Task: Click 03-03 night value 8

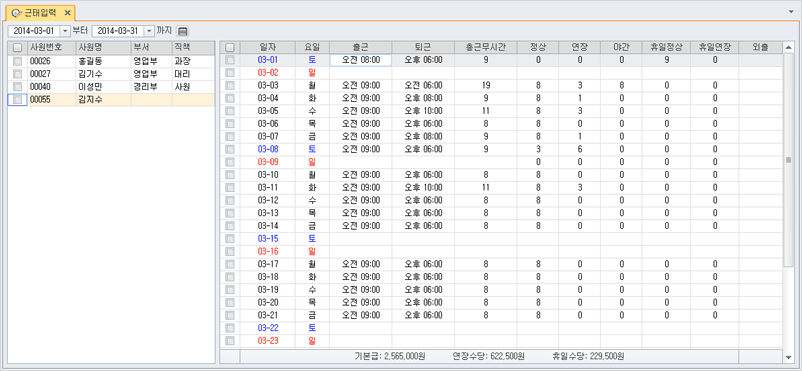Action: pos(621,85)
